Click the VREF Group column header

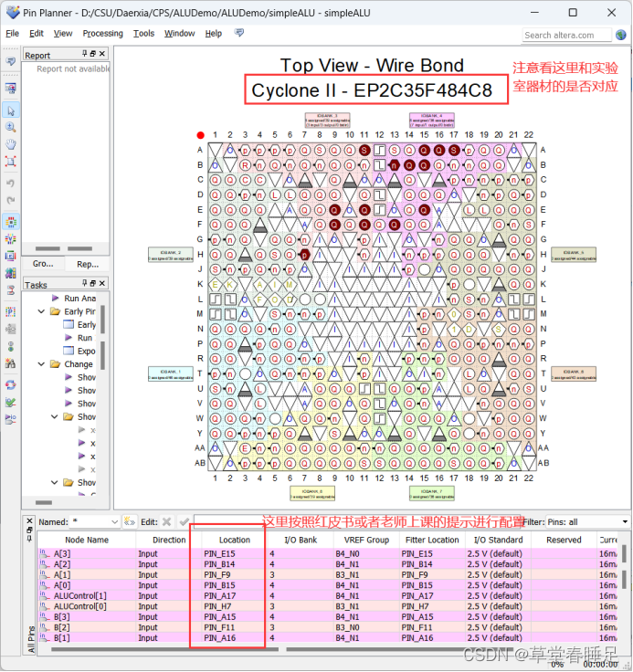pos(366,540)
